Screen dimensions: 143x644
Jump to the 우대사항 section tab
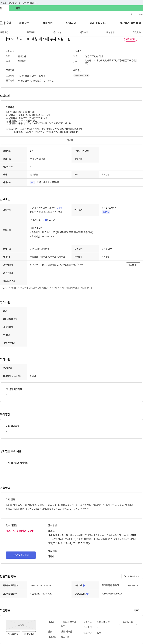coord(57,33)
